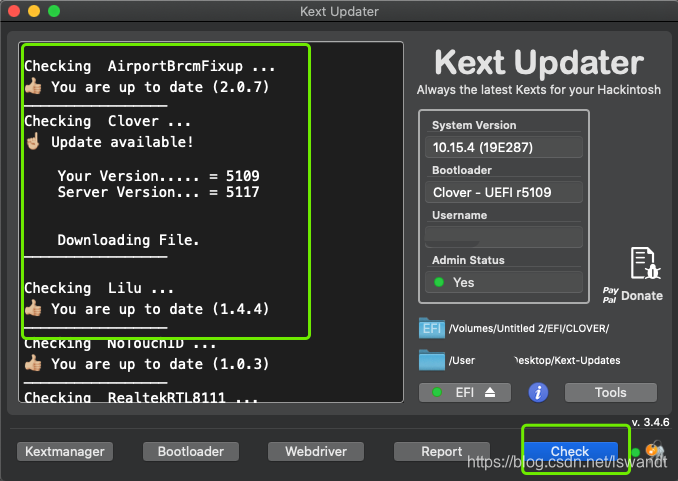Click the 'Checking Clover ...' log line
This screenshot has width=678, height=481.
point(107,121)
